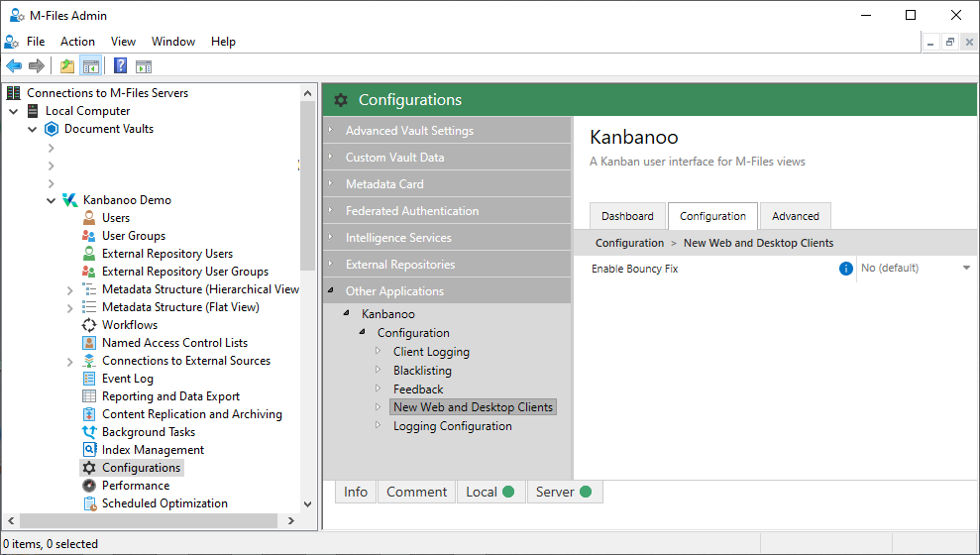Select the Enable Bouncy Fix setting row

(x=776, y=269)
